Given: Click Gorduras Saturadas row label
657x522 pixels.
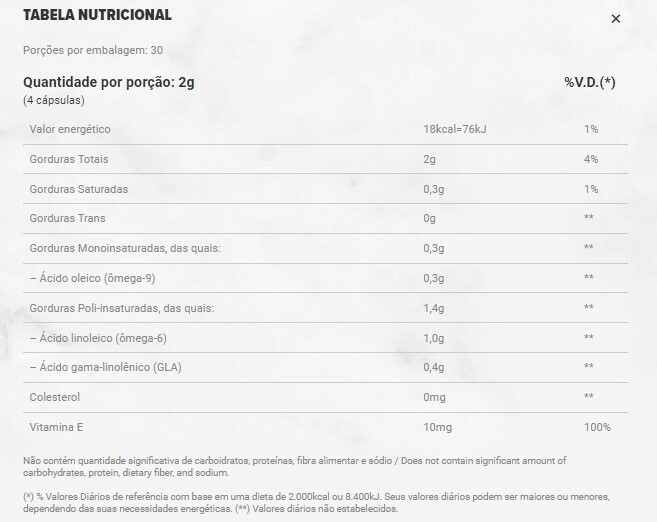Looking at the screenshot, I should (79, 189).
